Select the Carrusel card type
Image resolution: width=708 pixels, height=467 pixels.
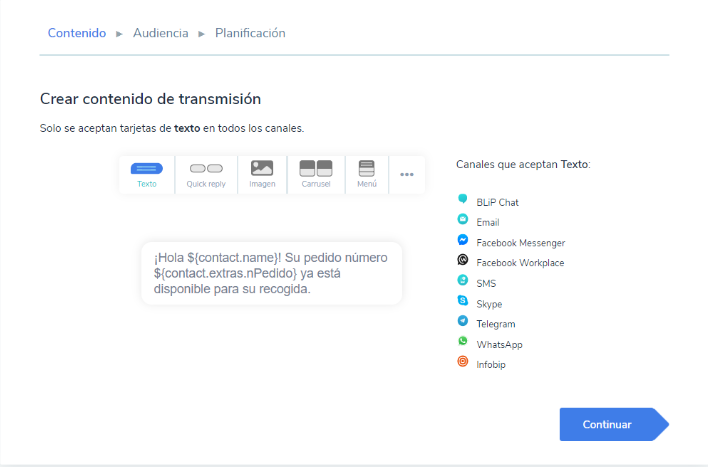pyautogui.click(x=316, y=175)
